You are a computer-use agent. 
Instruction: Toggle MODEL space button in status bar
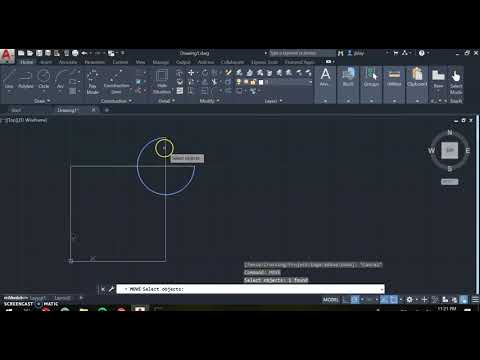[331, 300]
